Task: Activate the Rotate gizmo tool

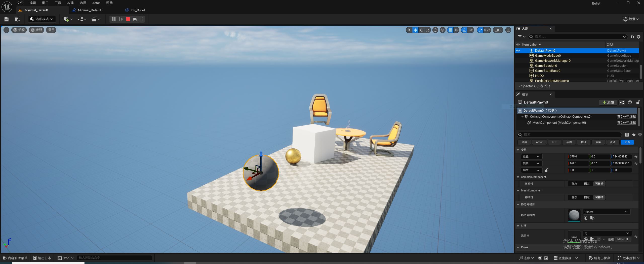Action: pyautogui.click(x=421, y=30)
